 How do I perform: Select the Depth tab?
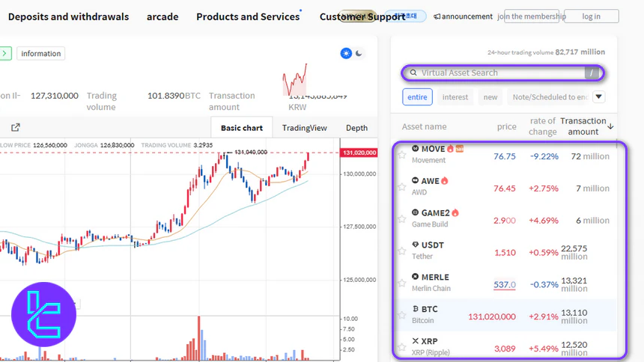(356, 128)
